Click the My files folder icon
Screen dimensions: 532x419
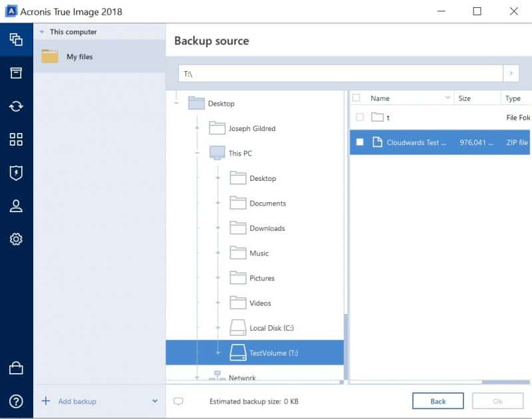point(50,57)
